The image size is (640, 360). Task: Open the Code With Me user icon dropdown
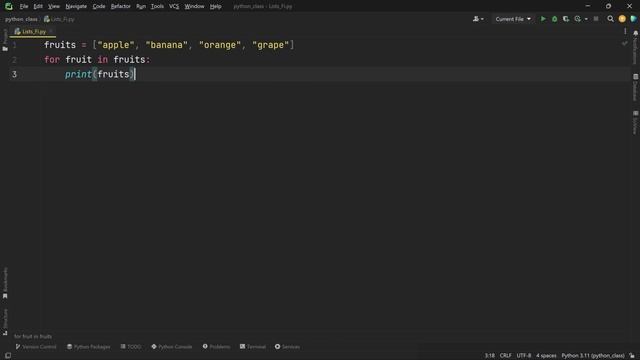pos(478,19)
